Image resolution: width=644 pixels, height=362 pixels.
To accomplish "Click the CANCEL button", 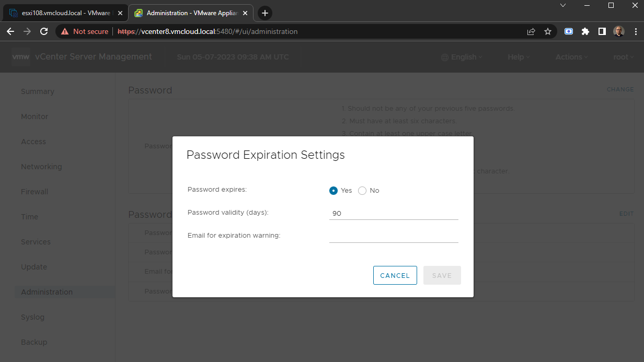I will coord(395,275).
